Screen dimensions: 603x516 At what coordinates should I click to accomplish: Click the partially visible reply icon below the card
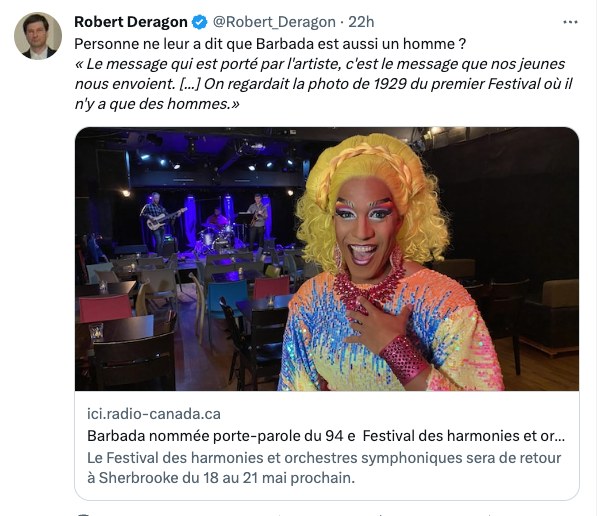[x=83, y=514]
